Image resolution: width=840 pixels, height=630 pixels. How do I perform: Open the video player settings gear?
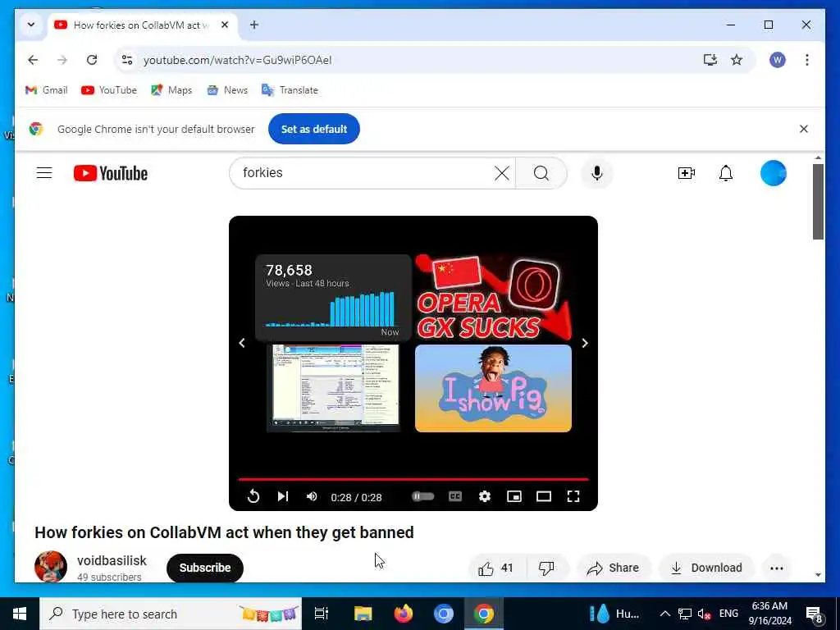pos(485,496)
